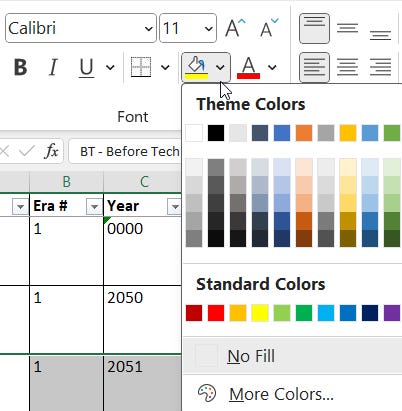Select cell containing 2050
The width and height of the screenshot is (402, 411).
click(143, 319)
